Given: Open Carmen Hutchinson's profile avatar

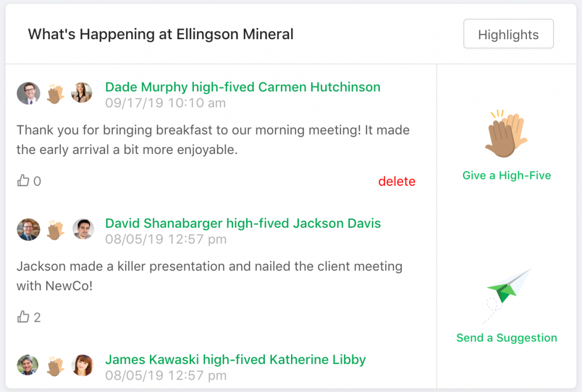Looking at the screenshot, I should pos(82,93).
